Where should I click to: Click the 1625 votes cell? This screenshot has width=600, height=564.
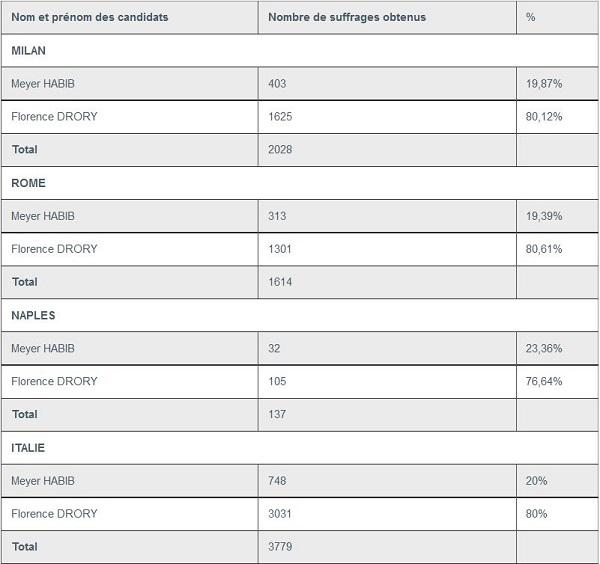(282, 116)
